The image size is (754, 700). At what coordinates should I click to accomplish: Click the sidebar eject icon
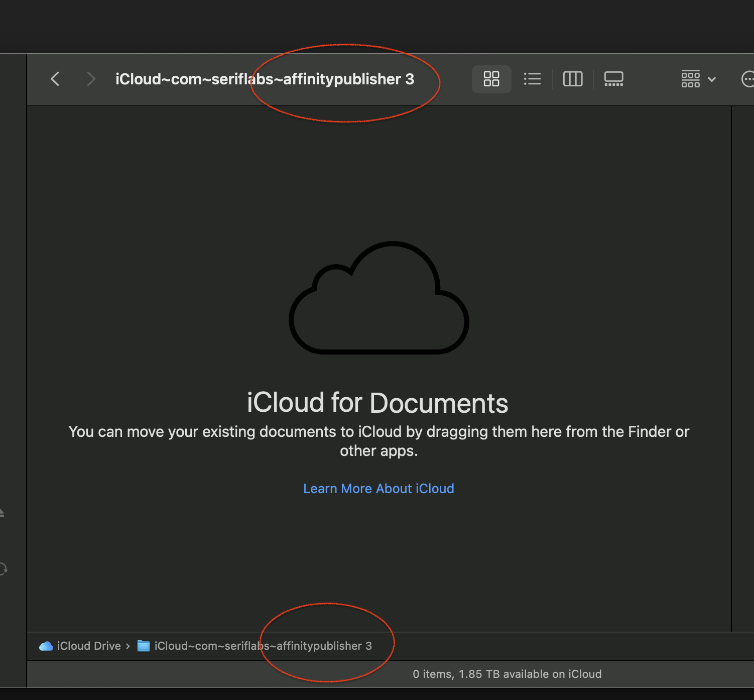coord(2,512)
